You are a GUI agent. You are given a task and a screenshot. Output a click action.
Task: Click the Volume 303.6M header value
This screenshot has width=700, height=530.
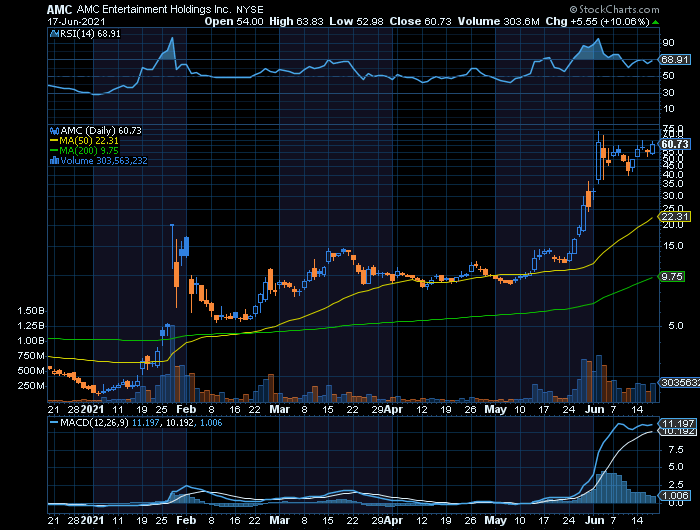(498, 21)
